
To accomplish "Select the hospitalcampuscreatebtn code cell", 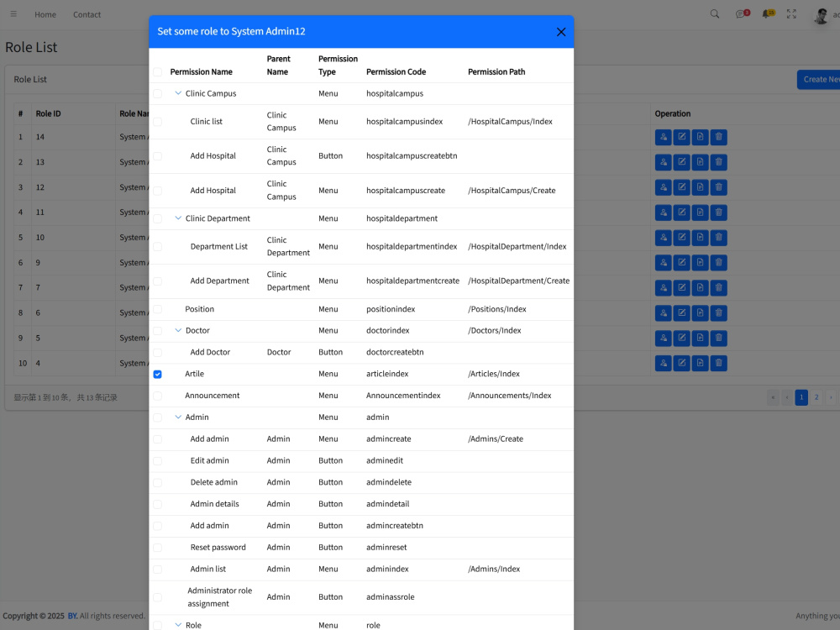I will 412,156.
